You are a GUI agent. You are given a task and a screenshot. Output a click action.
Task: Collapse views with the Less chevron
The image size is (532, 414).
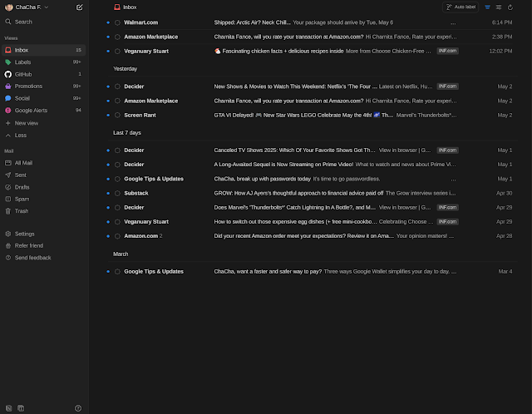coord(8,136)
